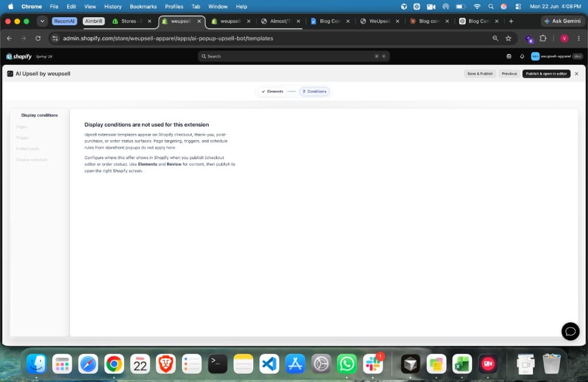This screenshot has width=588, height=382.
Task: Select disabled Pages sidebar item
Action: [x=21, y=127]
